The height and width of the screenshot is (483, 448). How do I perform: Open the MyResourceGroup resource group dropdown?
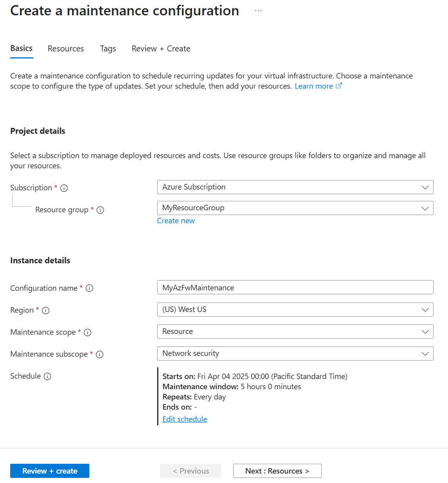tap(425, 208)
